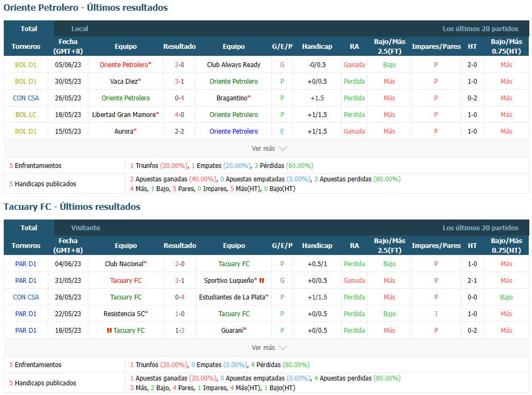Open Club Always Ready team link
Image resolution: width=532 pixels, height=395 pixels.
[x=233, y=64]
